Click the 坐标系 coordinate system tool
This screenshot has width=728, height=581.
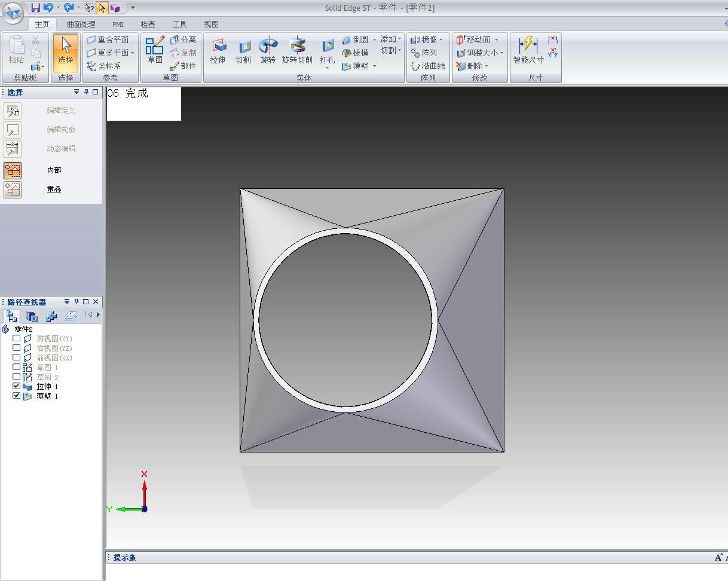103,66
